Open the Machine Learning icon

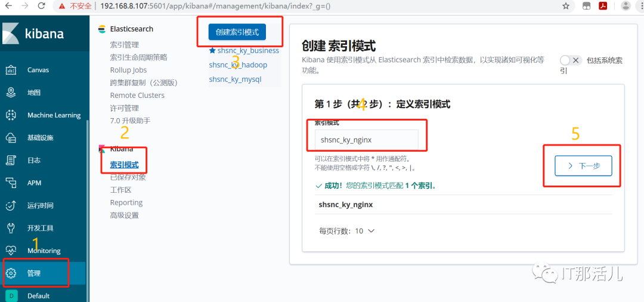pyautogui.click(x=11, y=115)
